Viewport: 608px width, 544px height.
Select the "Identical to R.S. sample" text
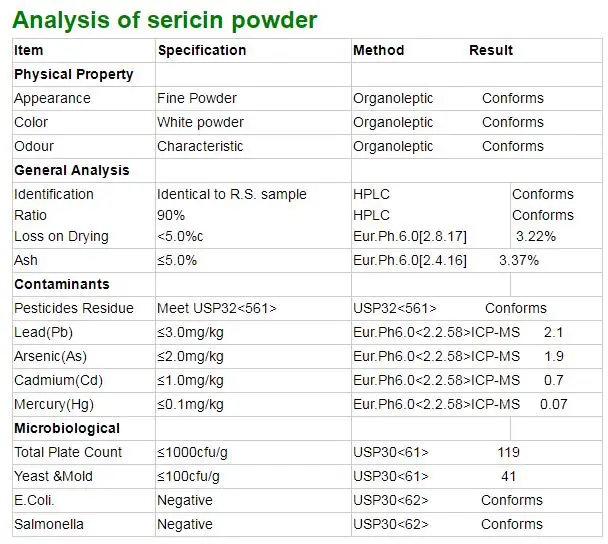point(232,194)
